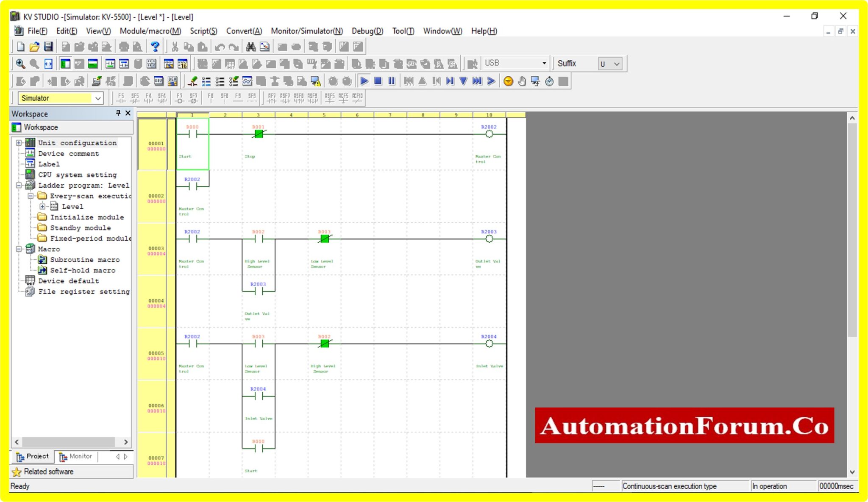Open Related software panel

[48, 471]
